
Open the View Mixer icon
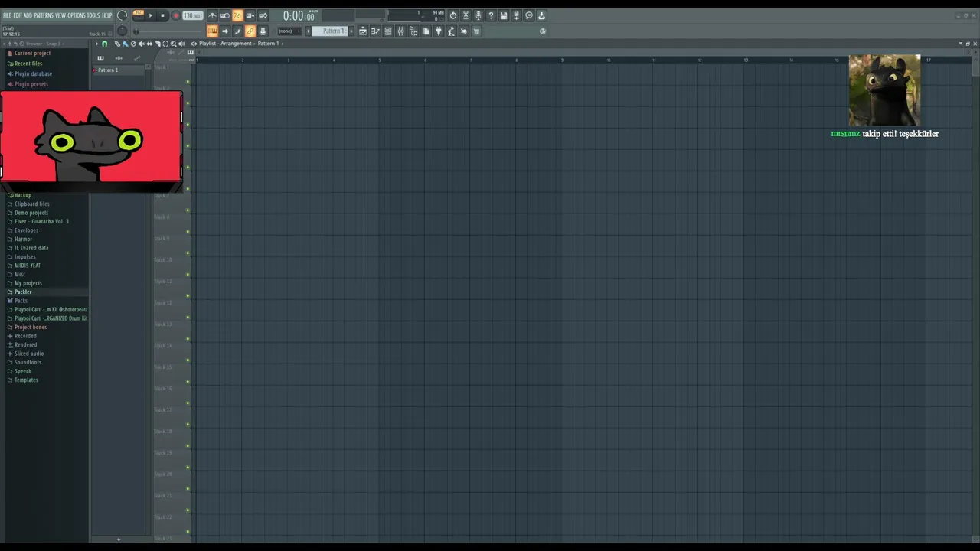[400, 31]
